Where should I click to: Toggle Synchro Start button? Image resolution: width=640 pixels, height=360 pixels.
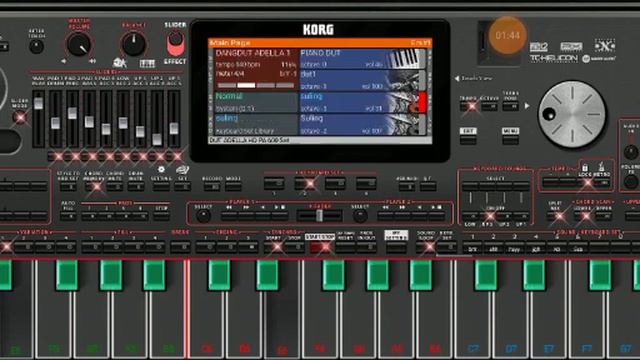click(x=274, y=247)
